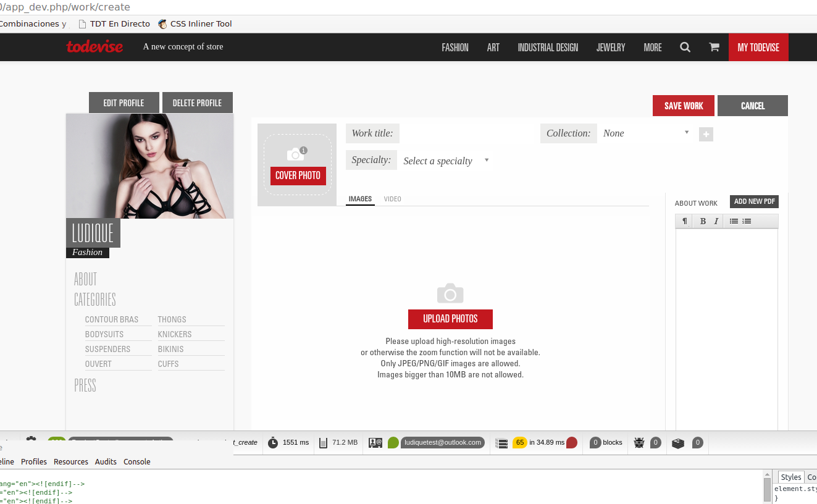Click the bug icon in debug toolbar
Viewport: 817px width, 504px height.
coord(639,442)
